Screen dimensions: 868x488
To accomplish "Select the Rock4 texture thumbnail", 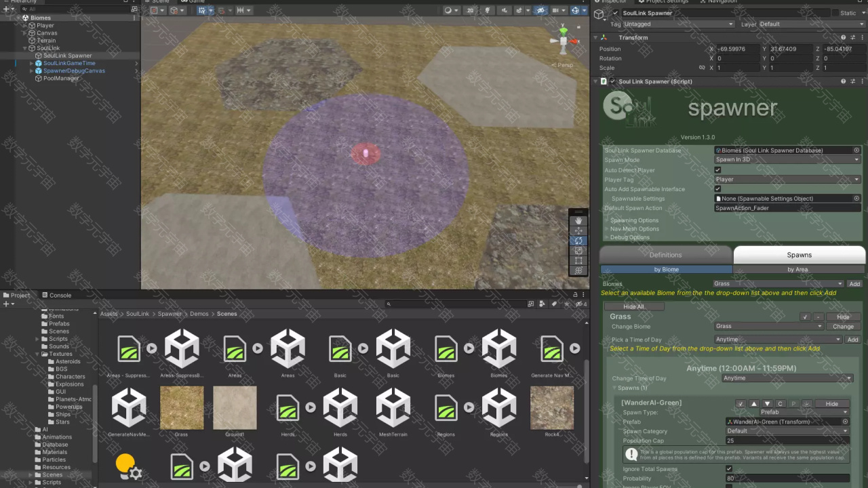I will 552,408.
